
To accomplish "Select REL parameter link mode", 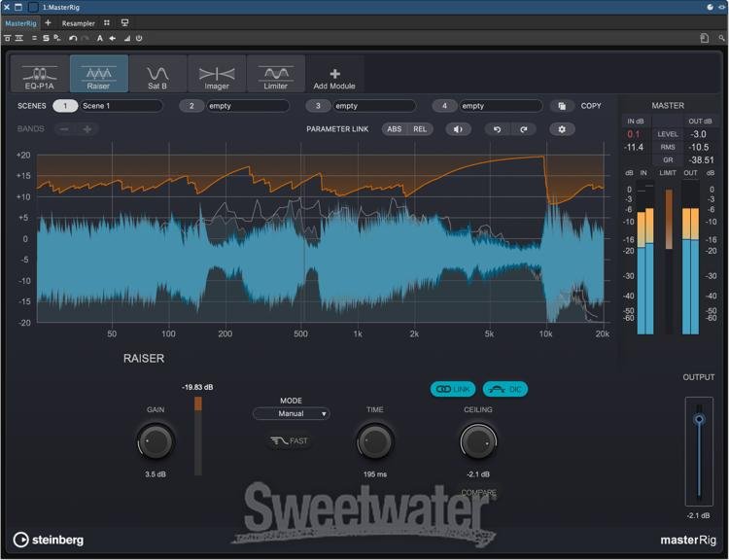I will point(420,129).
